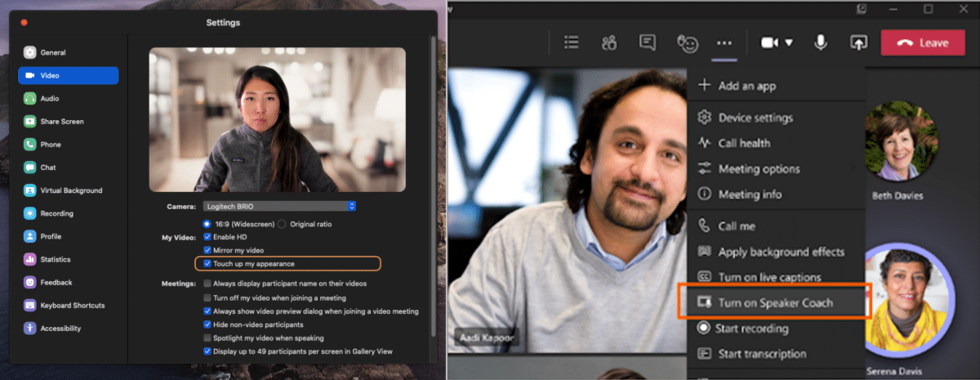980x380 pixels.
Task: Toggle Mirror my video checkbox
Action: click(x=207, y=249)
